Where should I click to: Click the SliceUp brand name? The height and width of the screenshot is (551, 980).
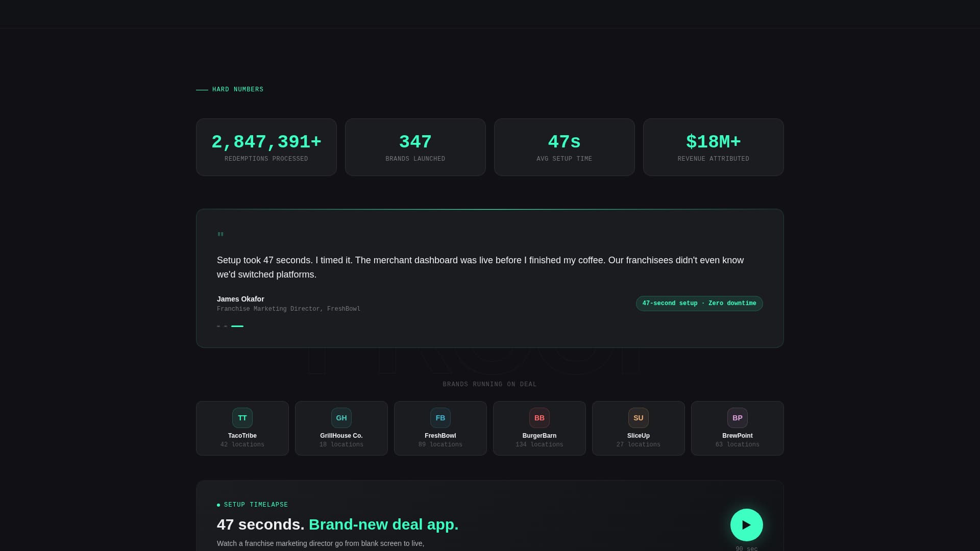pyautogui.click(x=639, y=436)
